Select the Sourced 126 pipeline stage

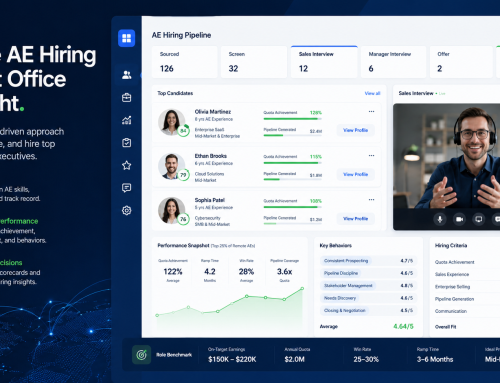click(x=185, y=62)
